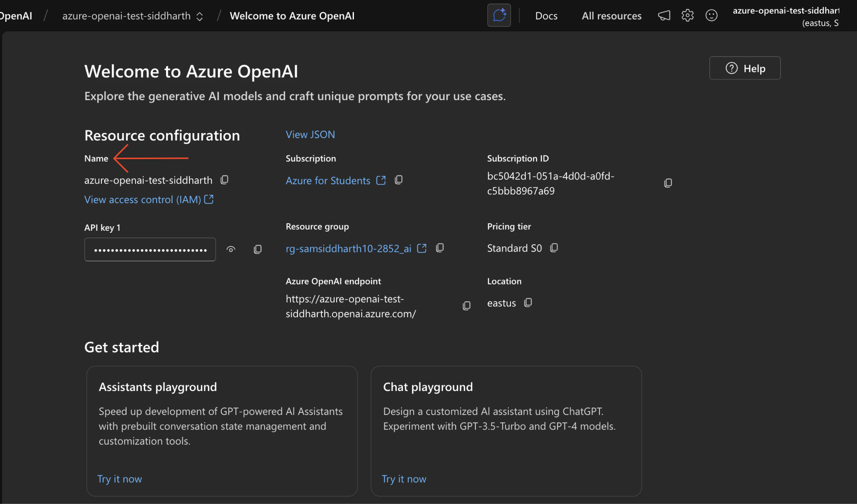Reveal the hidden API key 1 value

pos(231,249)
